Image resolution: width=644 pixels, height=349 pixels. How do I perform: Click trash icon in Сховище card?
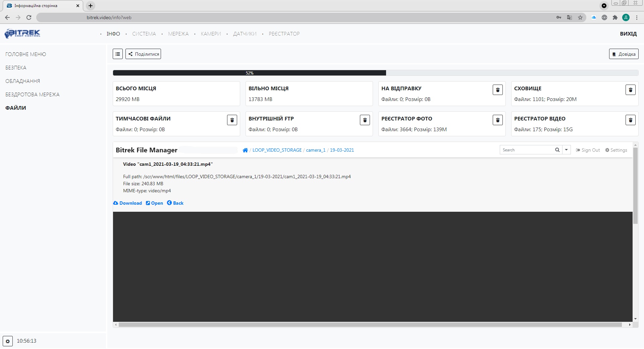pyautogui.click(x=630, y=90)
